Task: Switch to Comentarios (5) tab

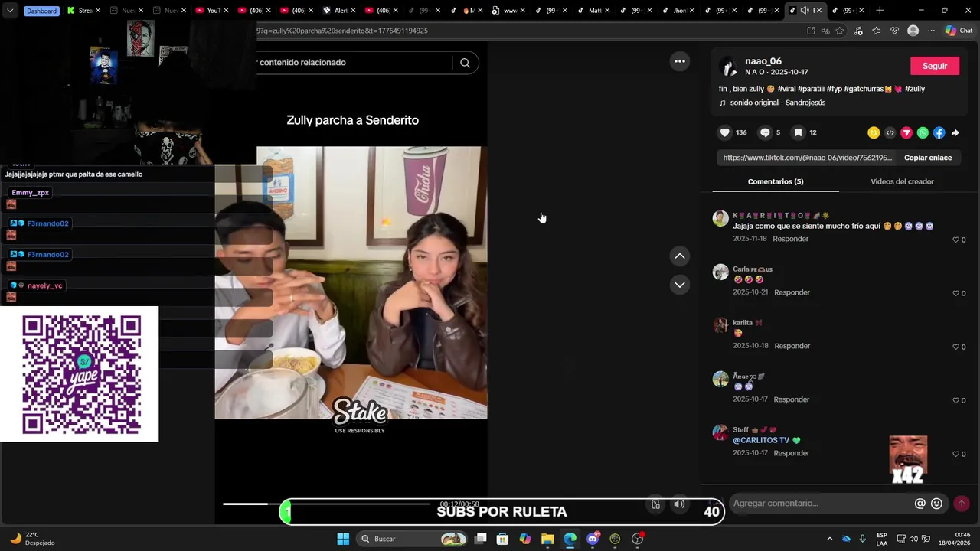Action: pos(776,181)
